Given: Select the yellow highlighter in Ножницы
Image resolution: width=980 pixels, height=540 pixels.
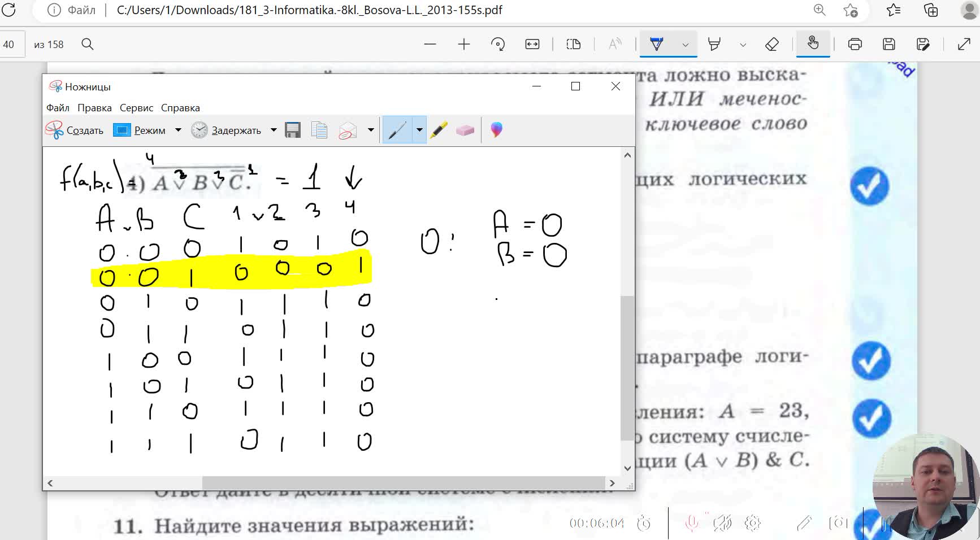Looking at the screenshot, I should (x=439, y=130).
